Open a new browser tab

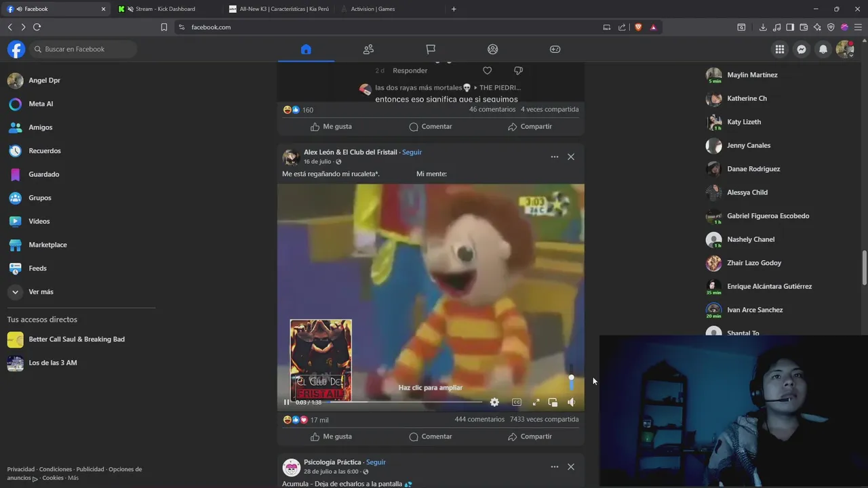454,9
